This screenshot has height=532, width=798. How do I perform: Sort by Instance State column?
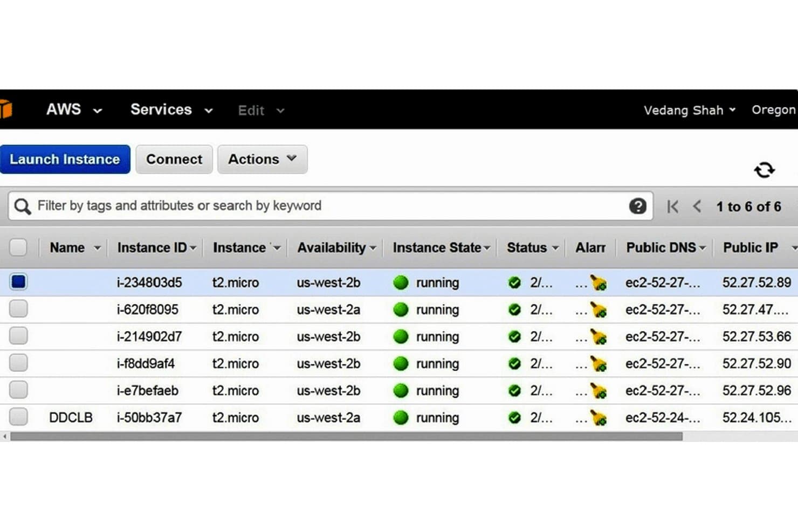point(441,247)
